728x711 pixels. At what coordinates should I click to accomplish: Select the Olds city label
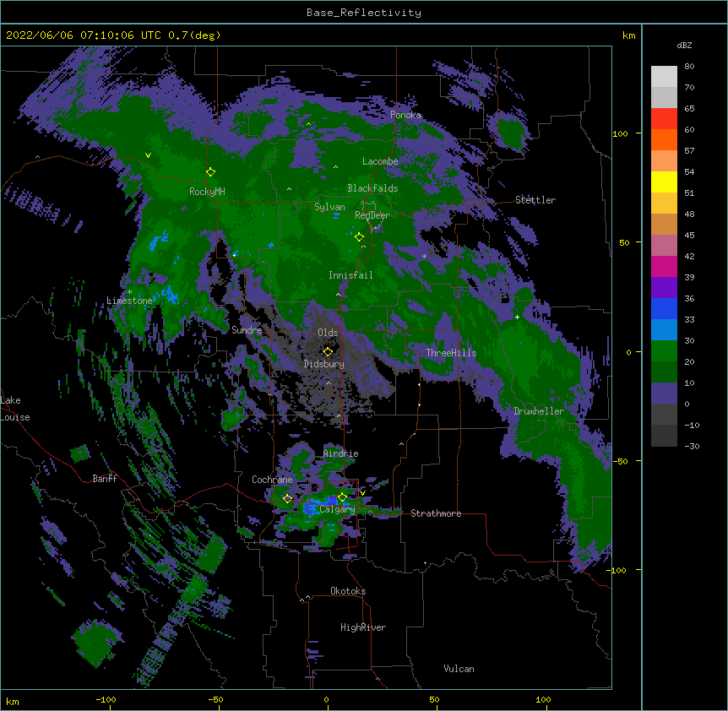[328, 333]
